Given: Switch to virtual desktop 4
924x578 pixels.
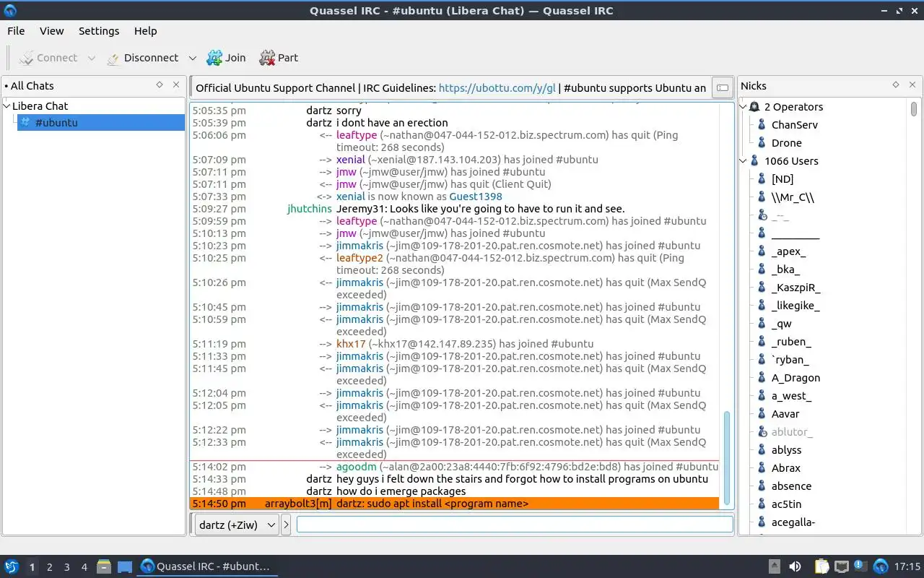Looking at the screenshot, I should point(84,567).
